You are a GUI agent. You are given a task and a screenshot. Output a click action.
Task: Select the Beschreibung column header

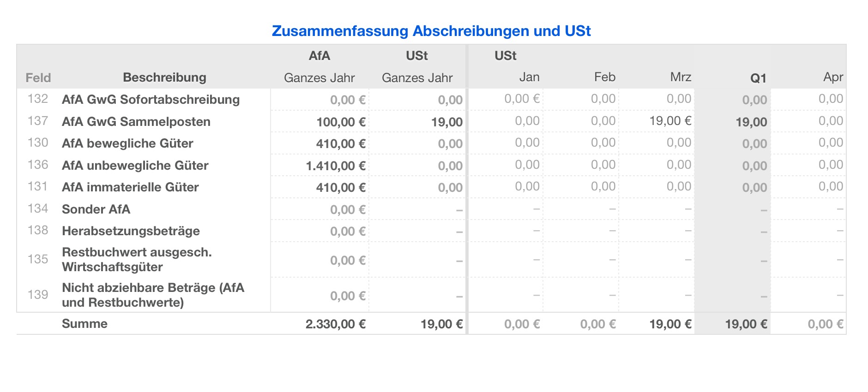coord(164,77)
